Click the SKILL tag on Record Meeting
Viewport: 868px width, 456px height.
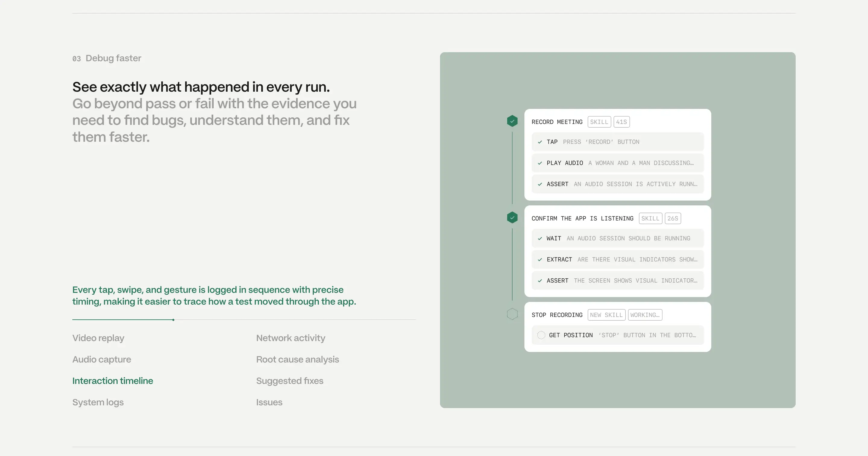[599, 122]
